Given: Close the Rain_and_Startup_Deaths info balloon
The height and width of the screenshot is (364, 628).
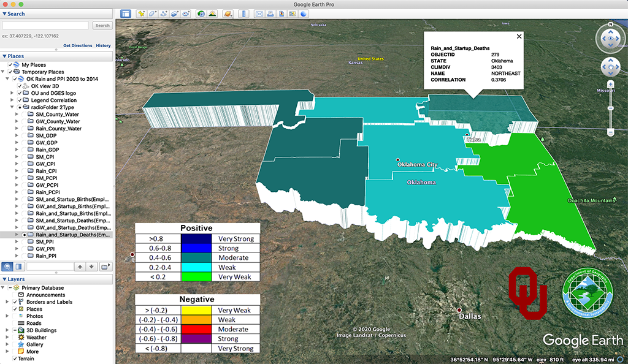Looking at the screenshot, I should (x=519, y=36).
